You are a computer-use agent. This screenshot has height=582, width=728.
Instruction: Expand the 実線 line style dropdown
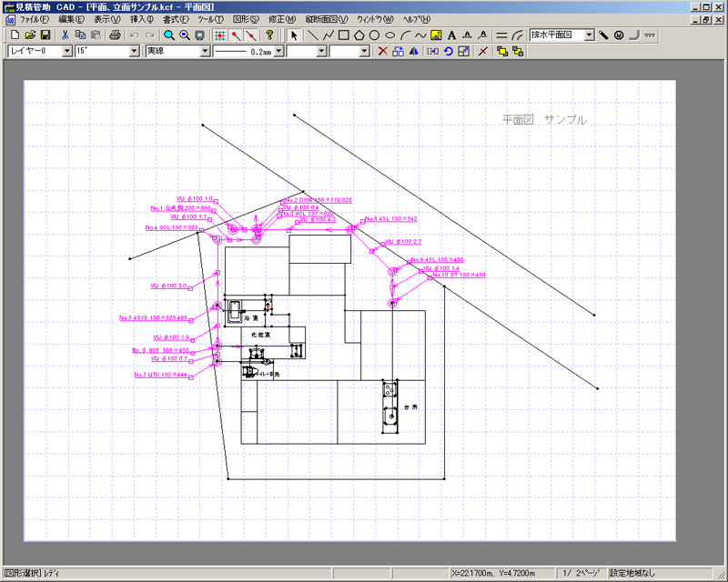tap(206, 51)
